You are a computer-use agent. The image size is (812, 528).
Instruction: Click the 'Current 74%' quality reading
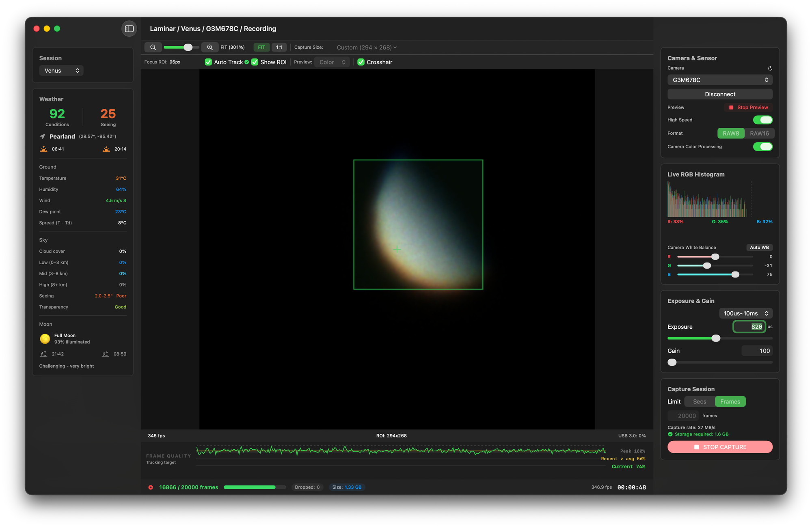point(628,467)
